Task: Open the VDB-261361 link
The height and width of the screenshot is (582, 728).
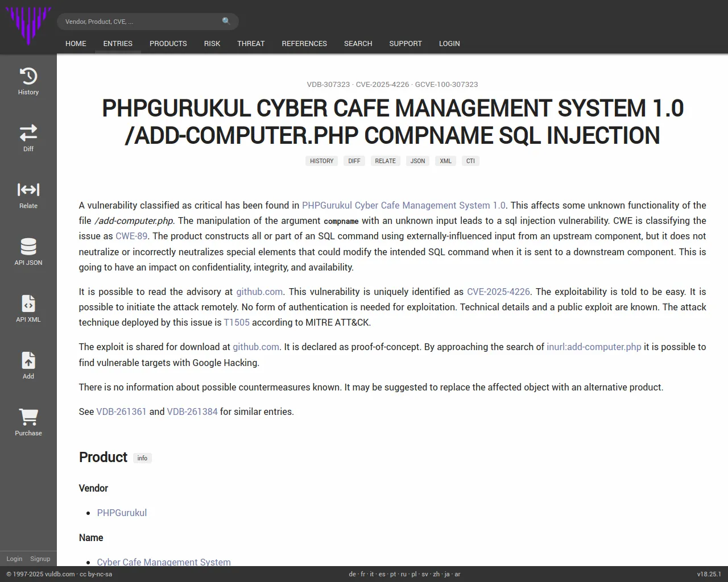Action: (x=121, y=411)
